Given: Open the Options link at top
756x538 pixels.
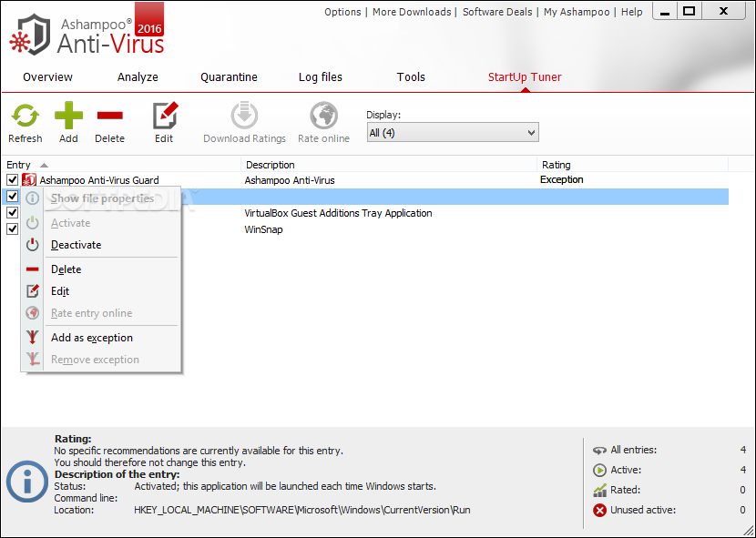Looking at the screenshot, I should click(342, 12).
